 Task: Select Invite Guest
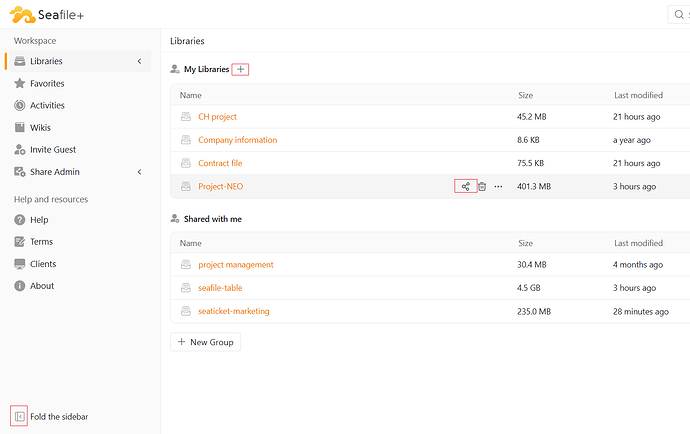[x=53, y=150]
